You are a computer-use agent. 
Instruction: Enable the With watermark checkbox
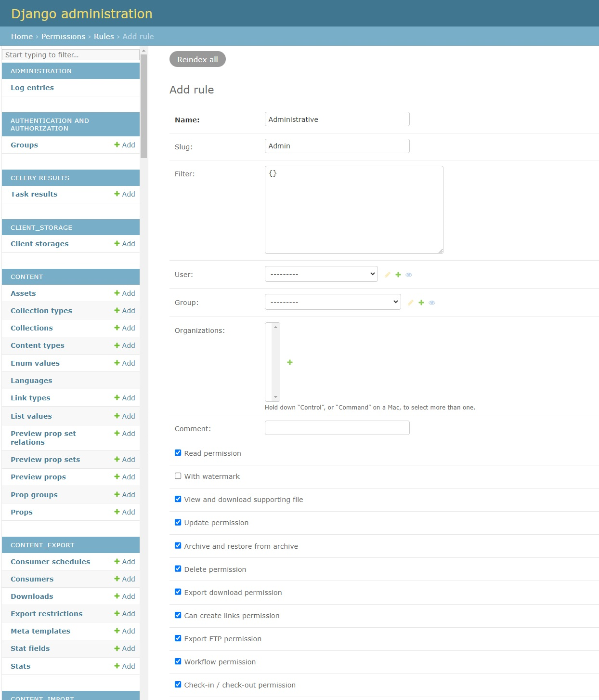[178, 476]
